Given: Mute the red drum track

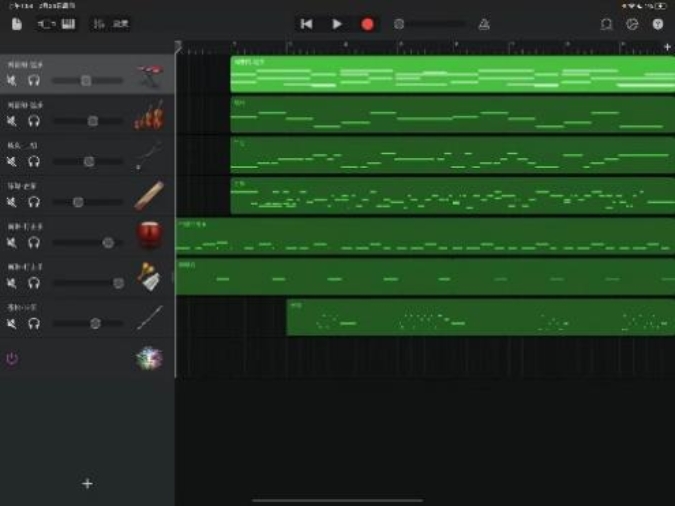Looking at the screenshot, I should tap(12, 242).
